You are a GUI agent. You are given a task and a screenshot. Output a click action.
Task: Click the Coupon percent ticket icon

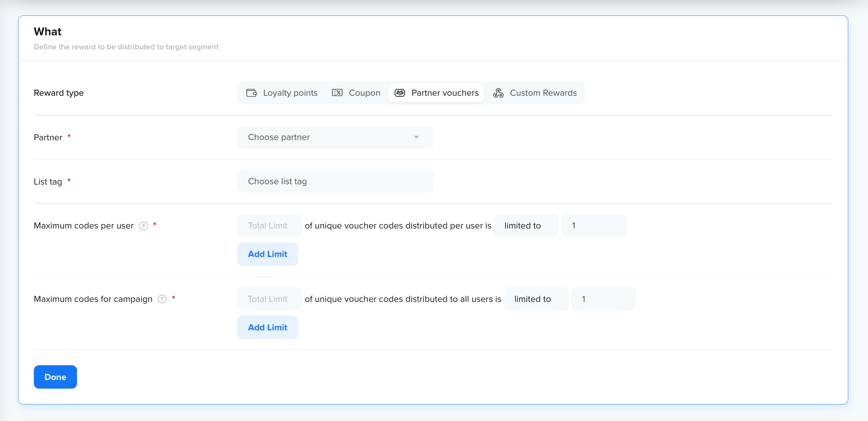pos(337,93)
